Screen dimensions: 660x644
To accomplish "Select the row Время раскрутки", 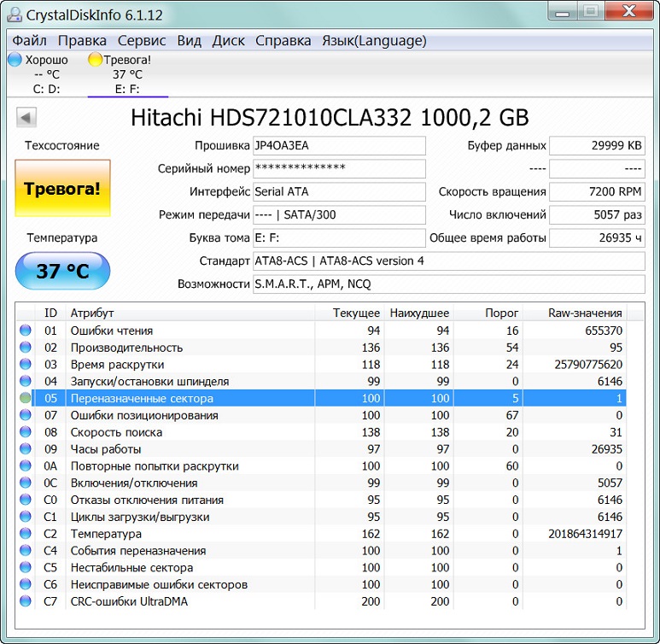I will (321, 364).
